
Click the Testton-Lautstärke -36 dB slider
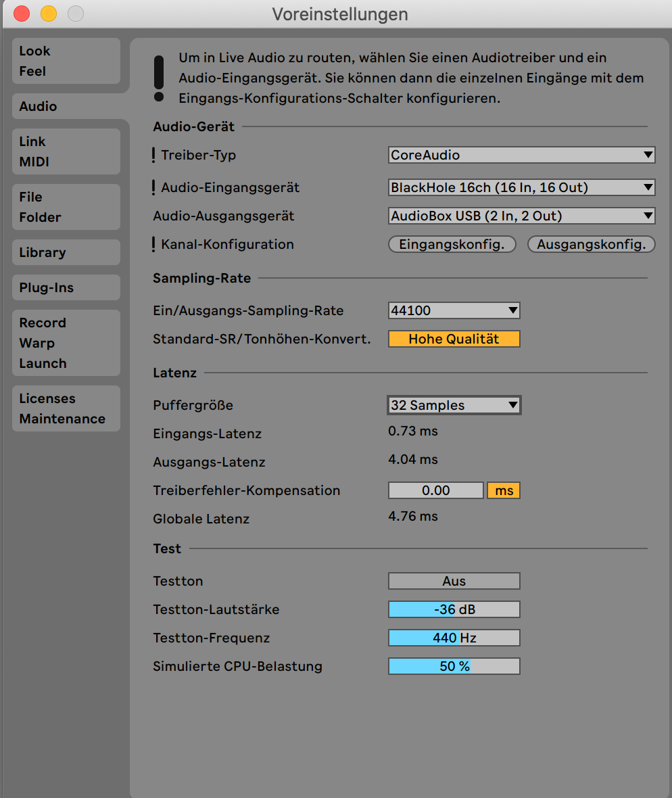454,609
